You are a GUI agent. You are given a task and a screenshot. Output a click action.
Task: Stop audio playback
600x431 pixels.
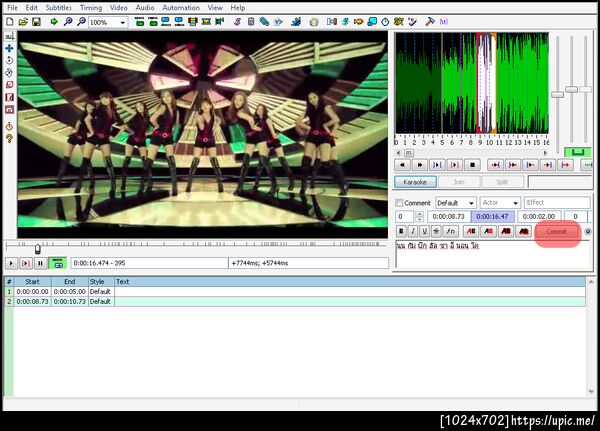click(x=472, y=165)
